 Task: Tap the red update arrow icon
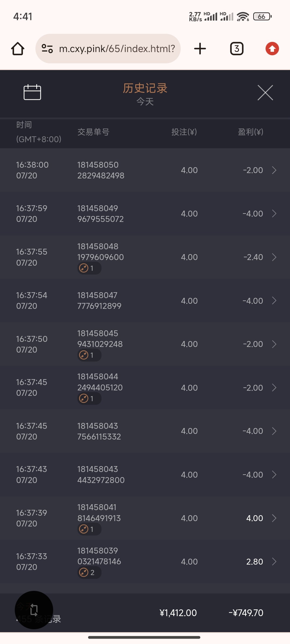pos(272,49)
